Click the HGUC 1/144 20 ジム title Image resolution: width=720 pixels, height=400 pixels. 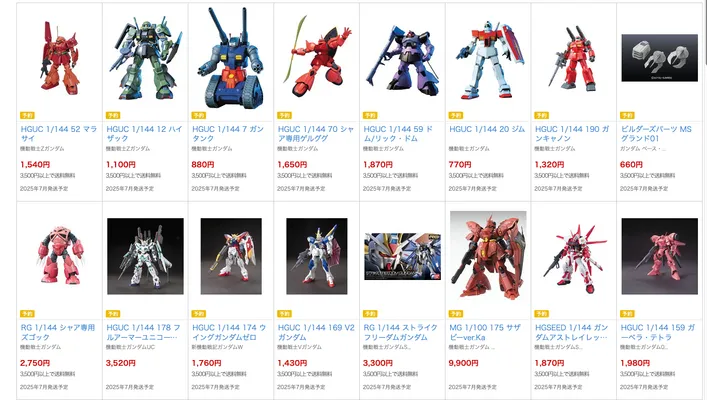pos(487,129)
